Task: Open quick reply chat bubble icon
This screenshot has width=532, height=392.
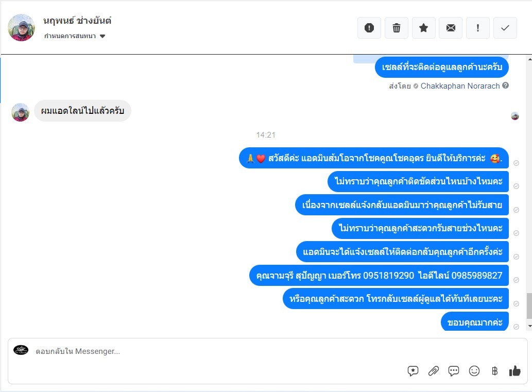Action: click(x=454, y=371)
